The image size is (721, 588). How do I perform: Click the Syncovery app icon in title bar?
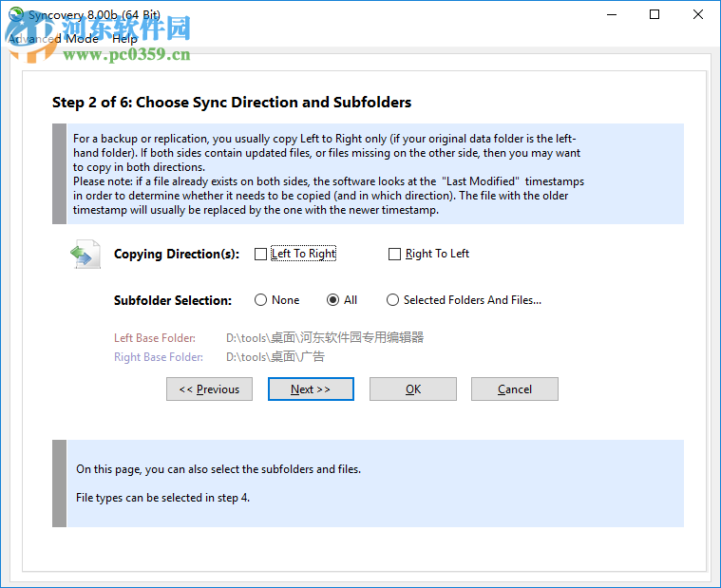pos(16,14)
